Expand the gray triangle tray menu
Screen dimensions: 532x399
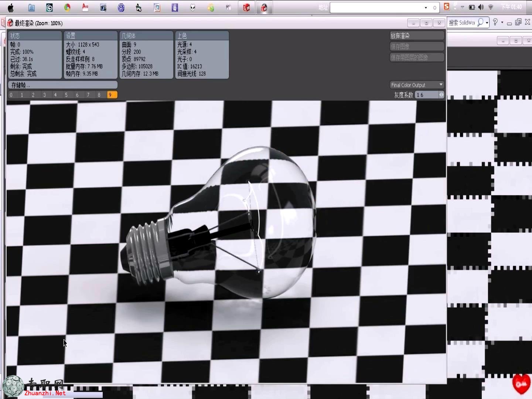coord(463,7)
